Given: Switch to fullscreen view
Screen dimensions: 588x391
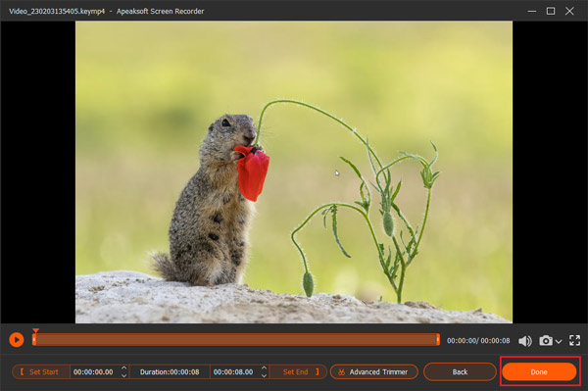Looking at the screenshot, I should (574, 340).
